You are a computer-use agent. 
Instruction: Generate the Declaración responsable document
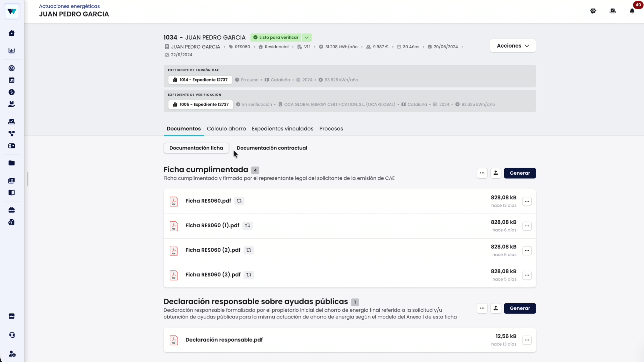(520, 308)
